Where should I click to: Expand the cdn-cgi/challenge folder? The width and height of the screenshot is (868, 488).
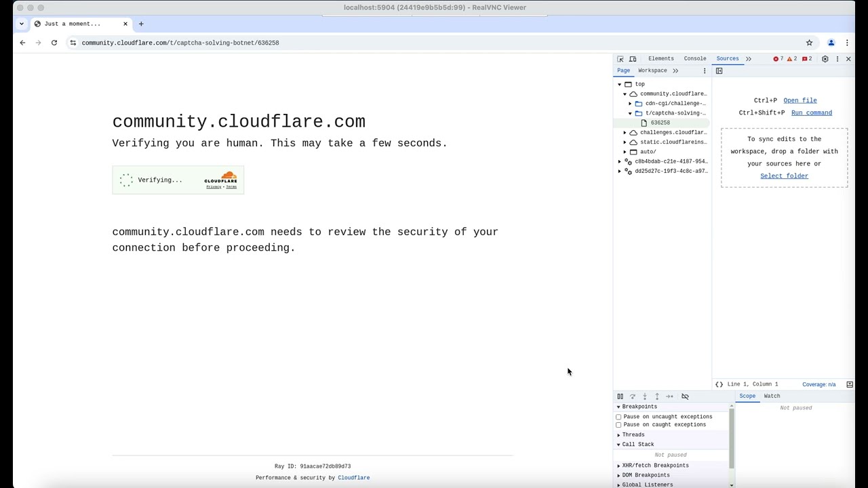point(630,104)
